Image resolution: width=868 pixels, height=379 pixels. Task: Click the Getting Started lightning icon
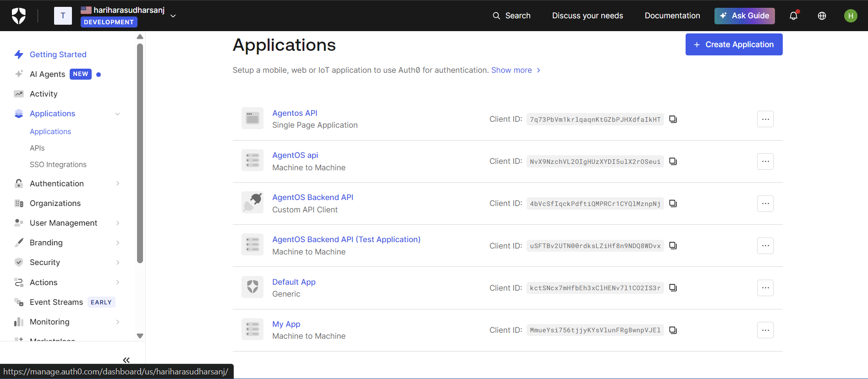19,54
